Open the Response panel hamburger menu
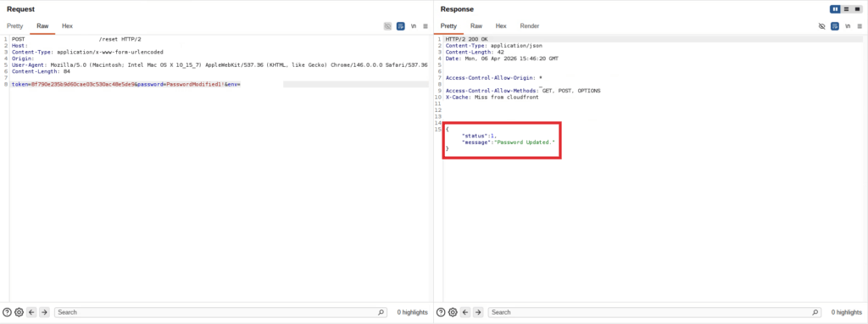 coord(860,26)
